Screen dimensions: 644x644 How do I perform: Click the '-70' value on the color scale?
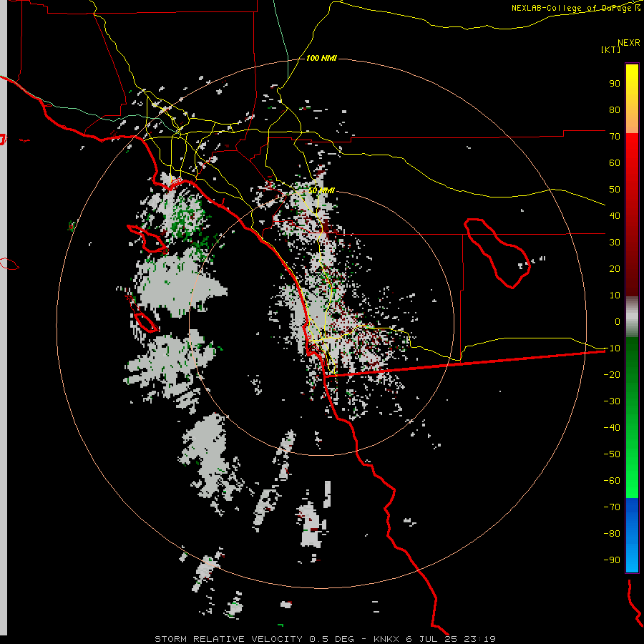[612, 507]
